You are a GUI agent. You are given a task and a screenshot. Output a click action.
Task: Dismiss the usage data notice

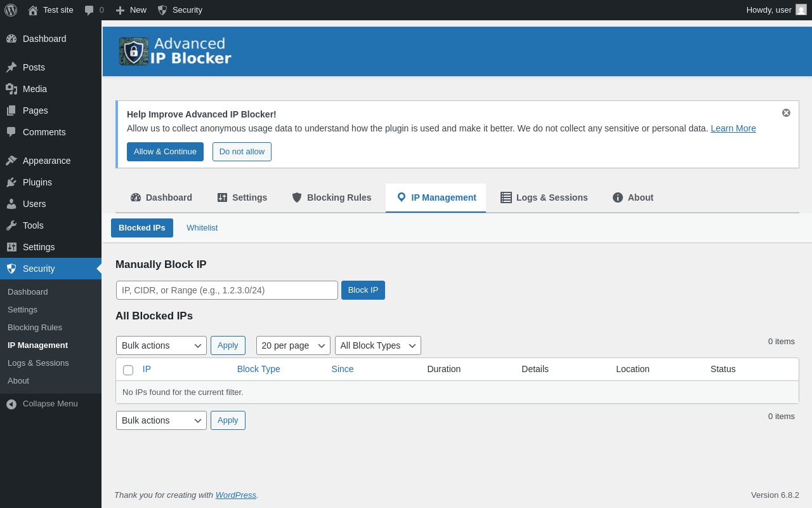point(786,112)
